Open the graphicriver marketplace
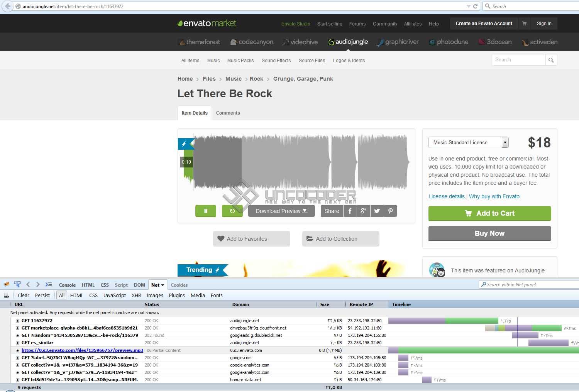This screenshot has height=392, width=579. 398,42
